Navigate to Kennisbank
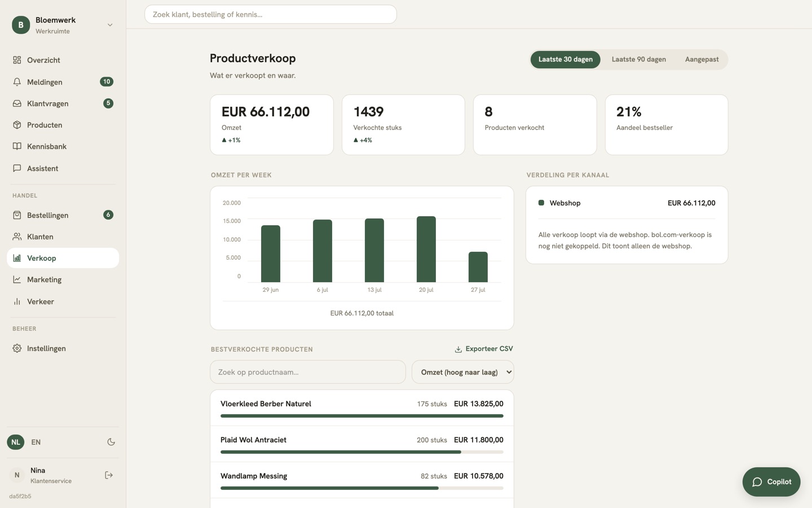Image resolution: width=812 pixels, height=508 pixels. [63, 146]
